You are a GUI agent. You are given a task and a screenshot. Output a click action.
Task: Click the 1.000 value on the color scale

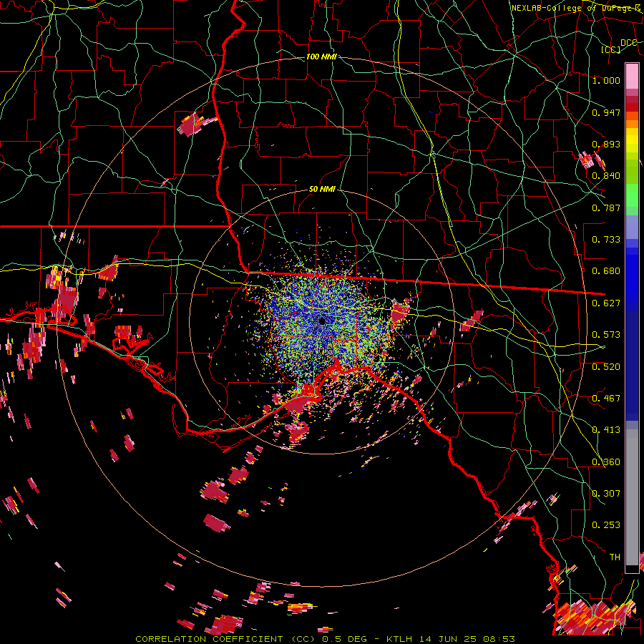pyautogui.click(x=606, y=80)
